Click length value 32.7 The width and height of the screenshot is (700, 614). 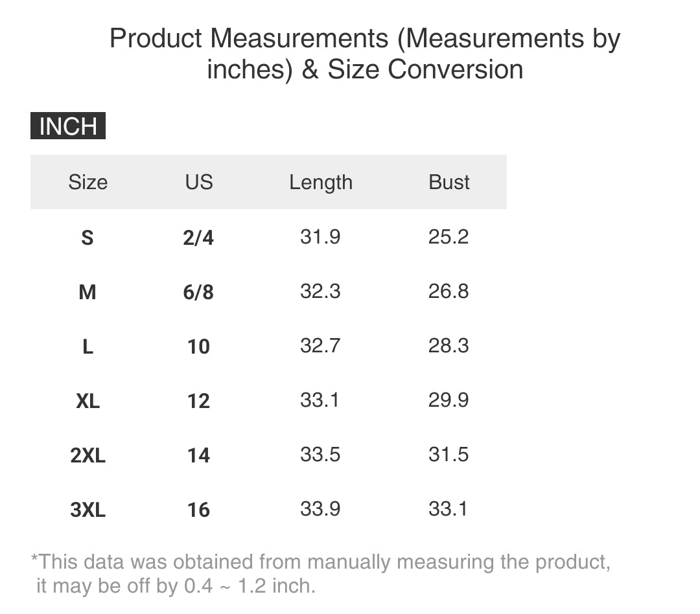click(320, 345)
